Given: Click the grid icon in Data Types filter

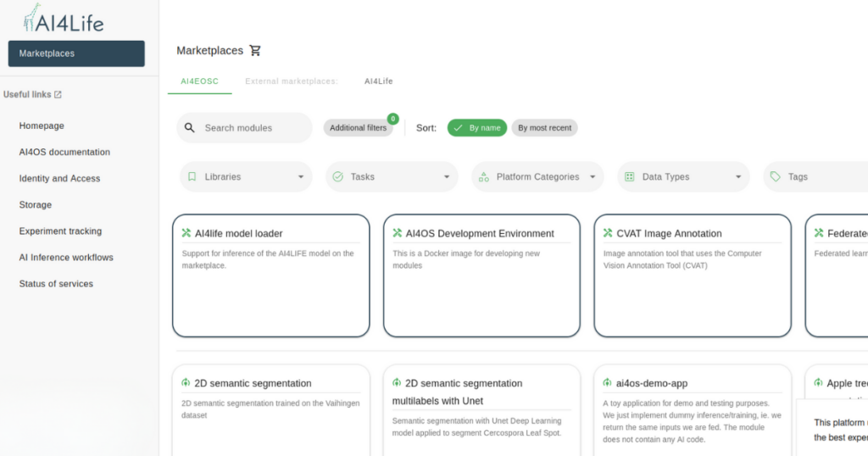Looking at the screenshot, I should 630,177.
